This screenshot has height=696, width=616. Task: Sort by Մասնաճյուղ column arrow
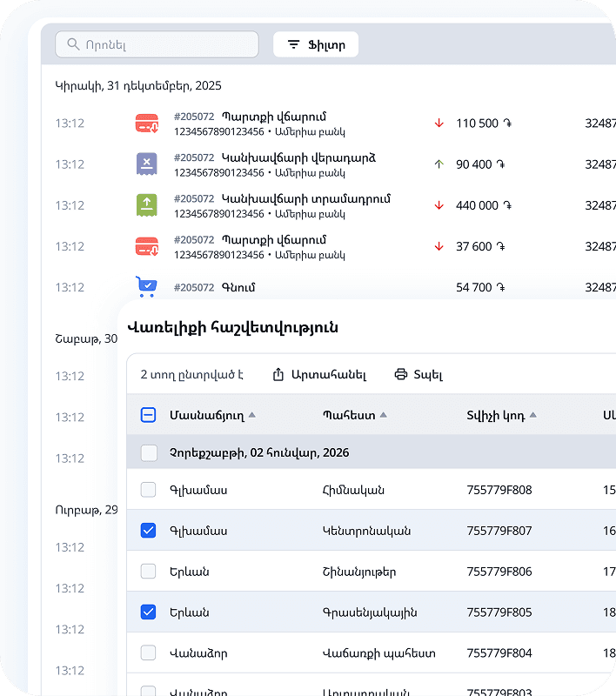pyautogui.click(x=252, y=415)
